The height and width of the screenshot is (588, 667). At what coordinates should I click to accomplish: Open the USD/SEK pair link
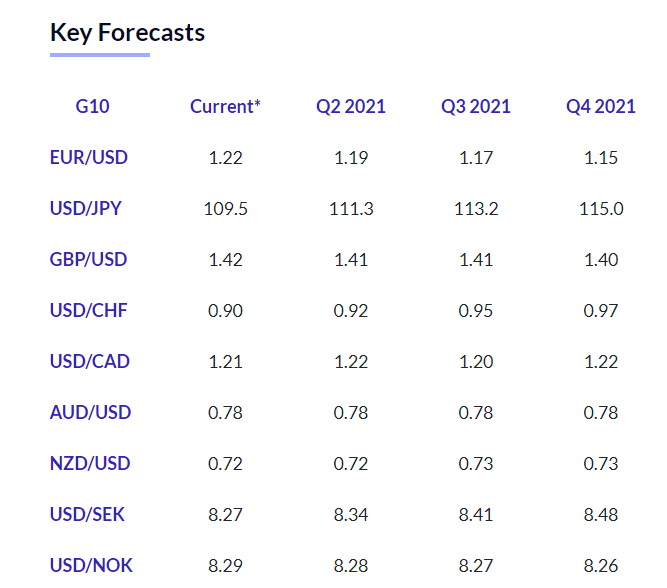[x=87, y=515]
